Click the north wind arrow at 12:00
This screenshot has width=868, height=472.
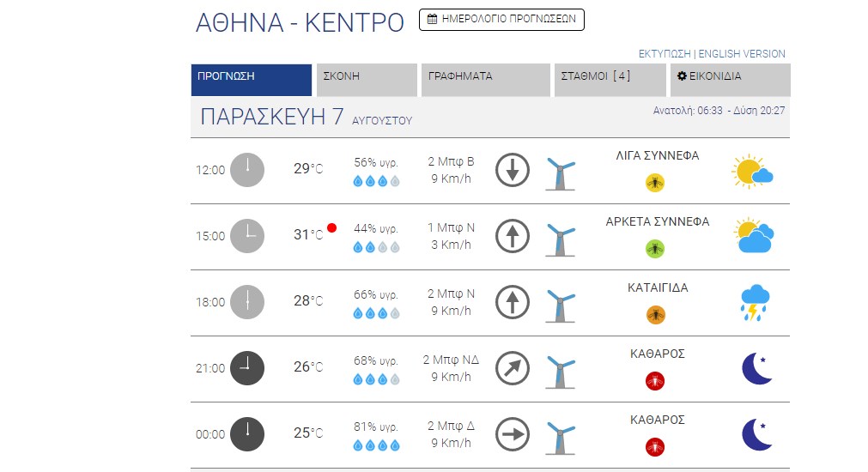coord(512,170)
